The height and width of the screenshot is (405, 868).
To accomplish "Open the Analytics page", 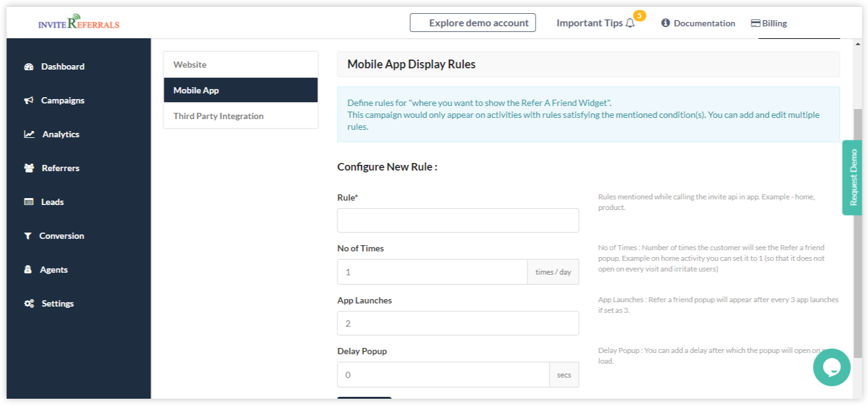I will coord(61,134).
